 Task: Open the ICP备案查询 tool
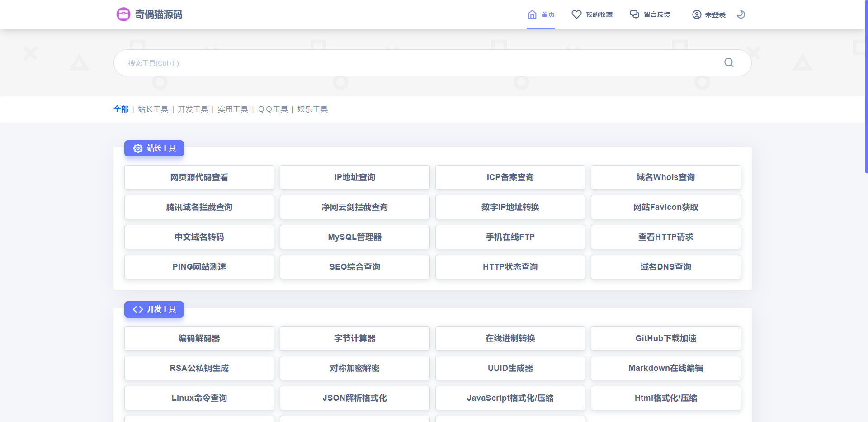[510, 177]
